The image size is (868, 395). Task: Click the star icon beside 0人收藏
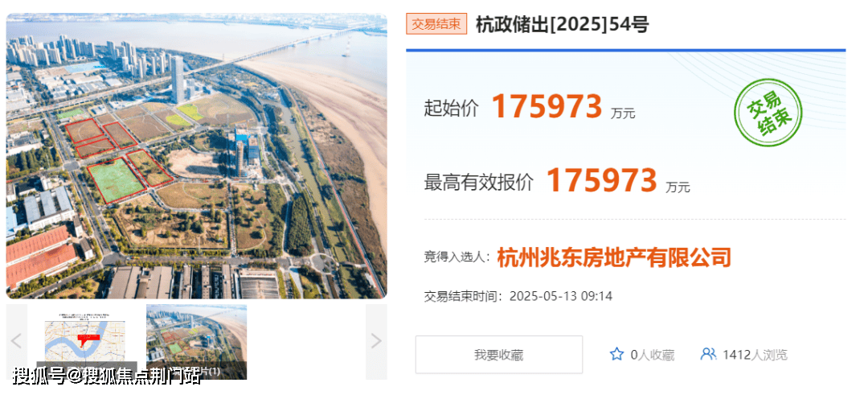click(x=616, y=354)
